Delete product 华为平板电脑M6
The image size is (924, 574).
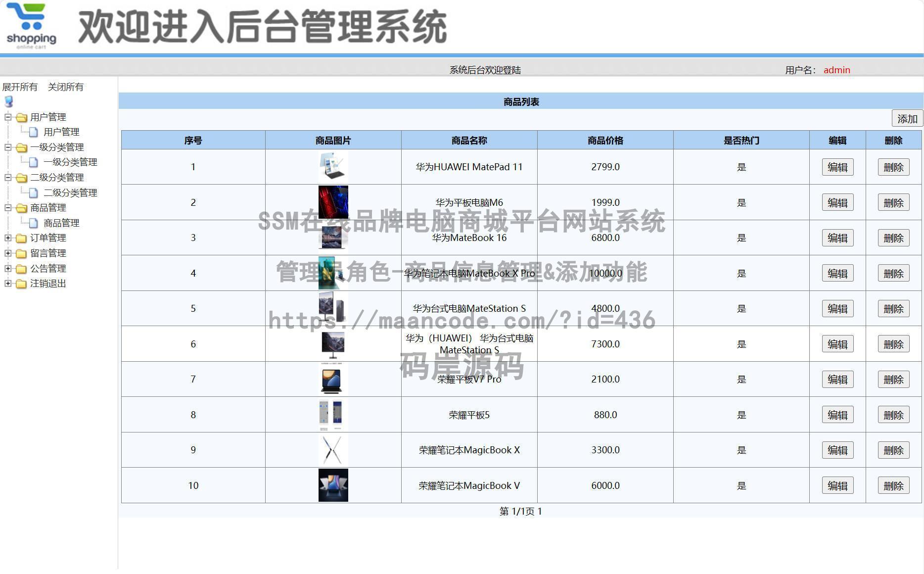(x=893, y=203)
